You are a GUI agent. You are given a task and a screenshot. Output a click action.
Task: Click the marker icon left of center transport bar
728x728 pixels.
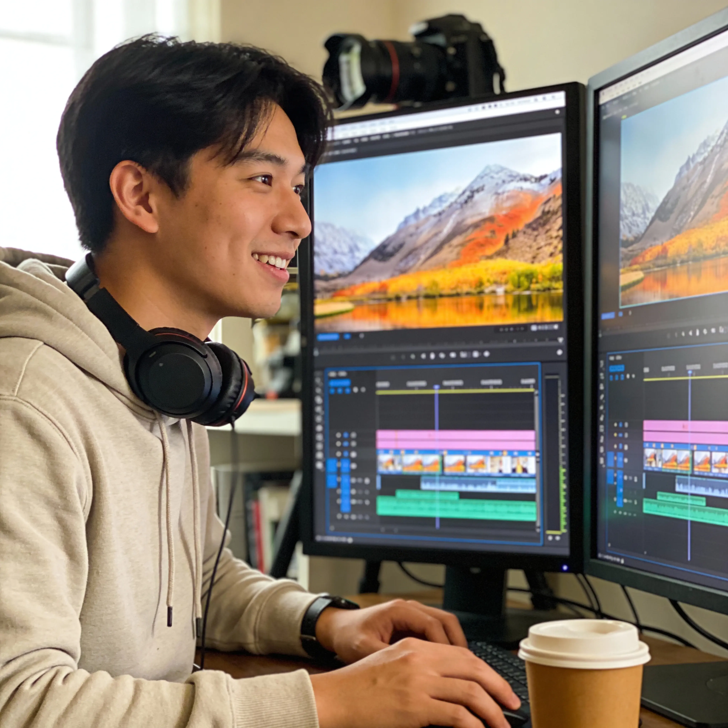coord(317,353)
